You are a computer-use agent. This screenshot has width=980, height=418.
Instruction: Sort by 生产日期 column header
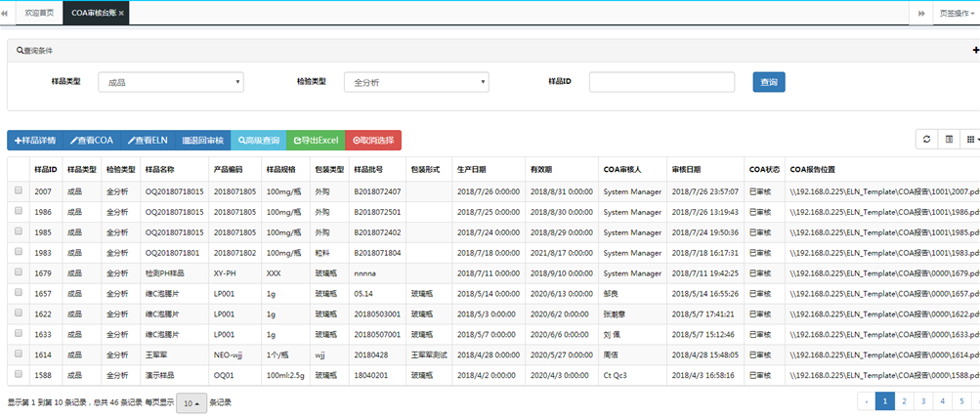(x=489, y=169)
